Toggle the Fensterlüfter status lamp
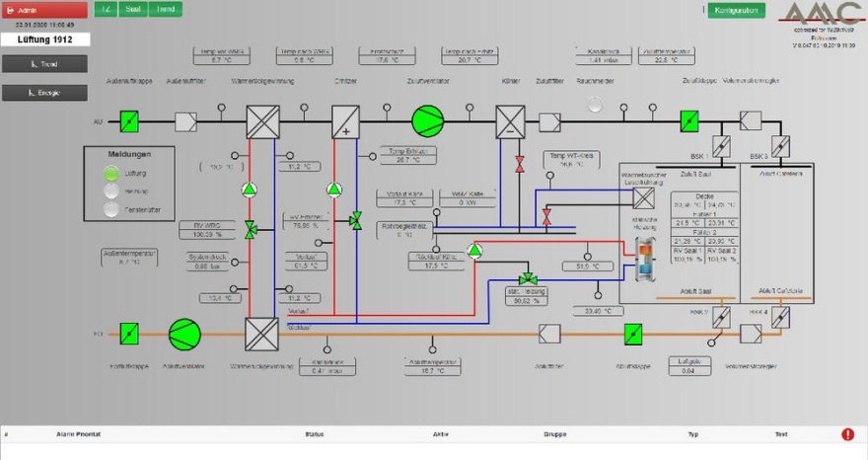 click(111, 208)
